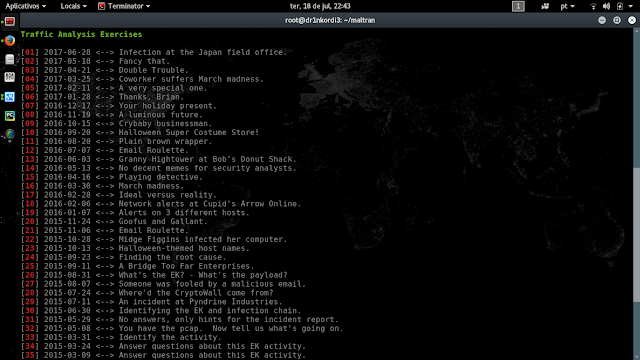
Task: Select 'What's the EK? - What's the payload?'
Action: point(154,275)
